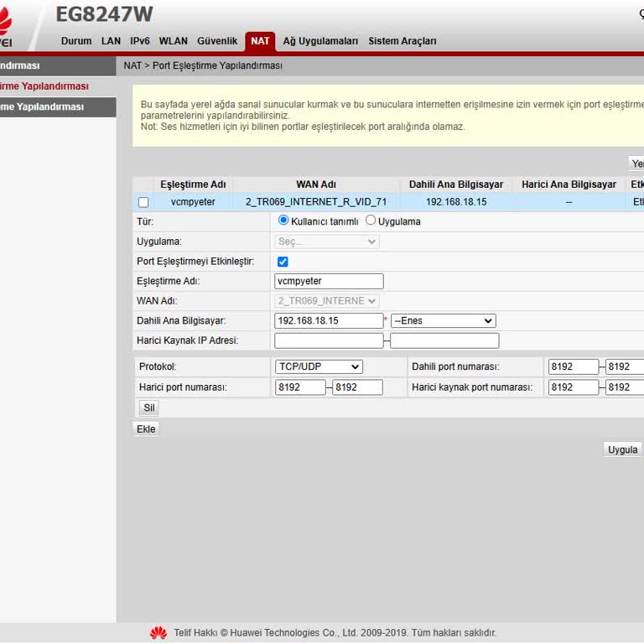Switch to the IPv6 tab
The image size is (644, 644).
pos(140,41)
